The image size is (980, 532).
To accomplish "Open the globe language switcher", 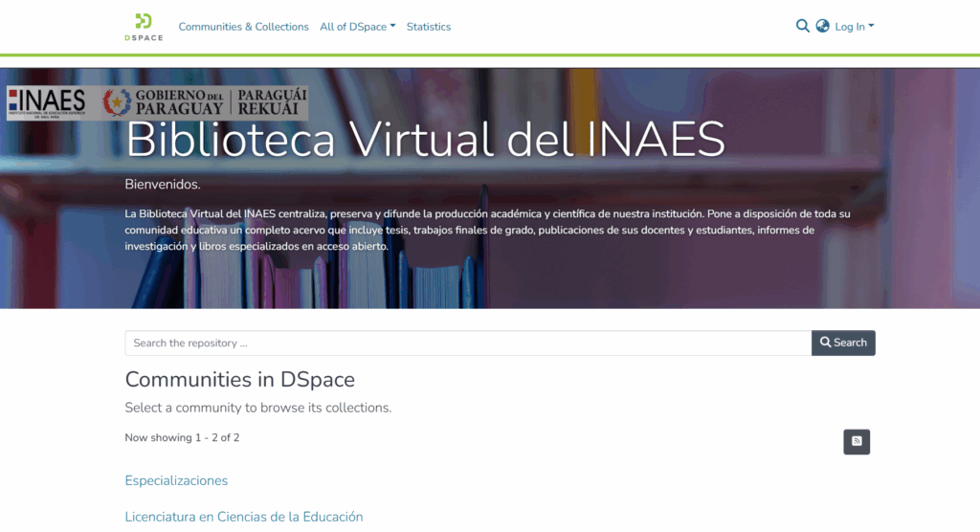I will pyautogui.click(x=822, y=26).
